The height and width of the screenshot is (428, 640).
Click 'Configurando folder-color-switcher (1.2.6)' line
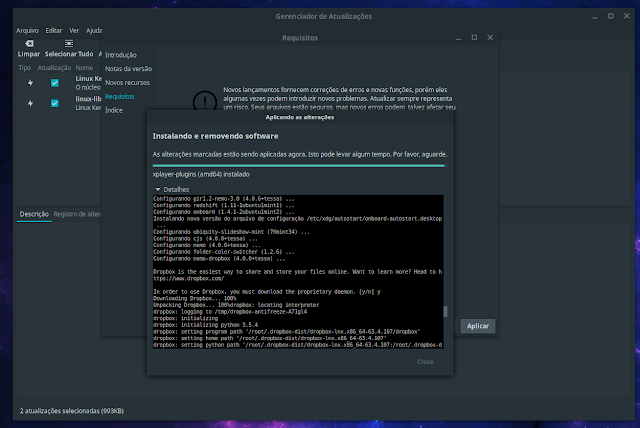(224, 252)
